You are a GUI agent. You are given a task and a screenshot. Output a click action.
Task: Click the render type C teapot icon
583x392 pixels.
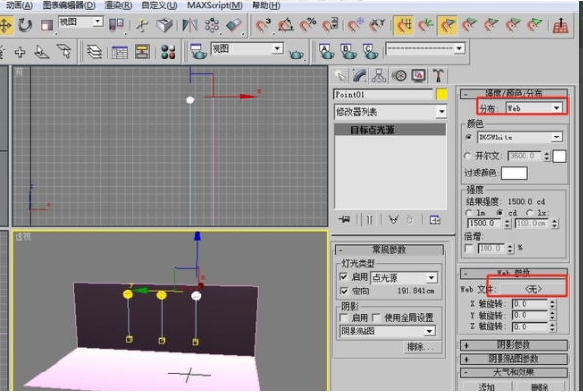pos(369,52)
